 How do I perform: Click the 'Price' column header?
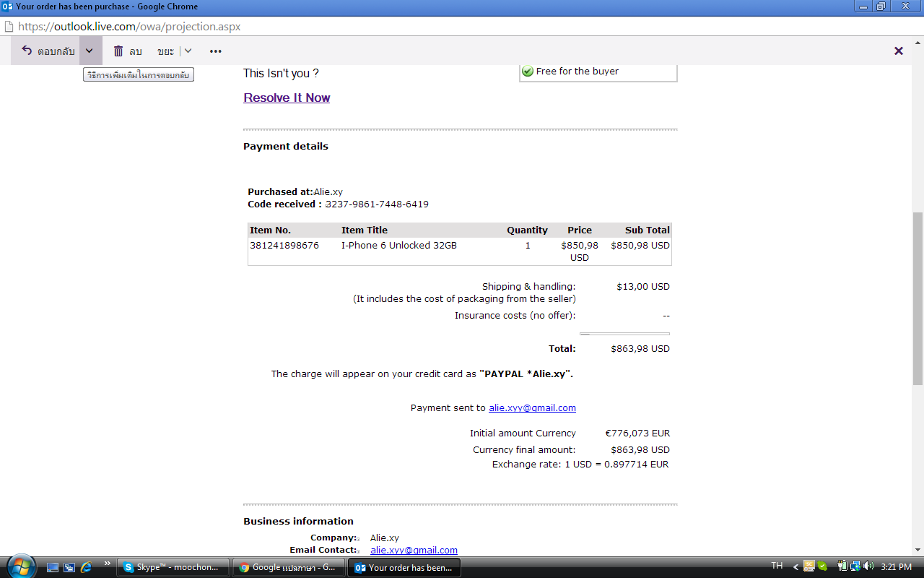point(580,230)
